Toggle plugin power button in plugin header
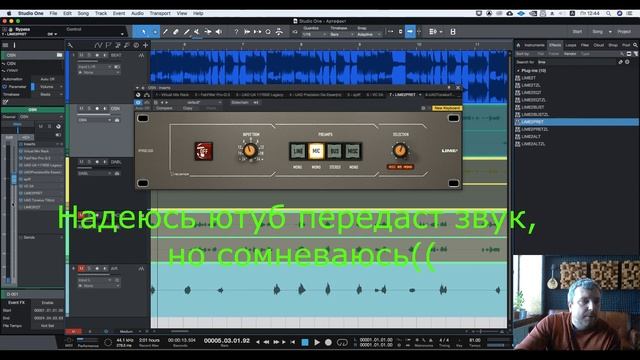 pos(138,102)
